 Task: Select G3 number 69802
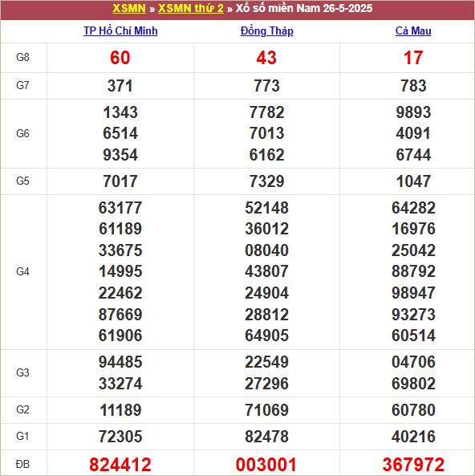[413, 384]
